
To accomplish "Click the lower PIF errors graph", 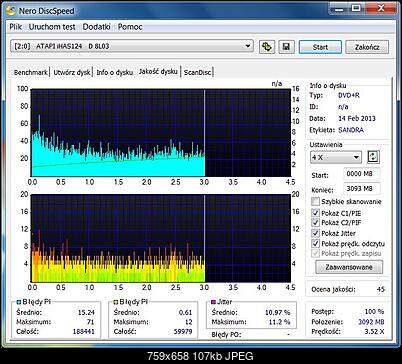I will (x=161, y=238).
